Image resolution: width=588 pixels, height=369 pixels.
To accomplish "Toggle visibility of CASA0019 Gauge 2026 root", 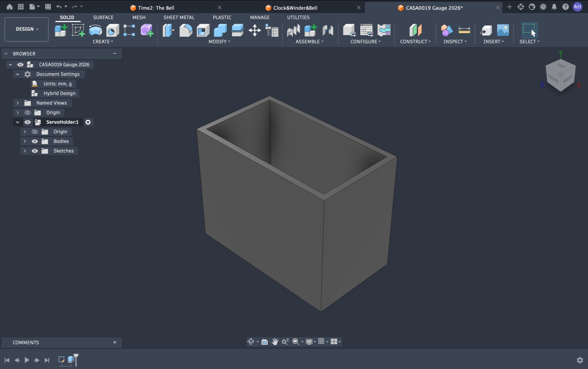I will click(x=20, y=65).
